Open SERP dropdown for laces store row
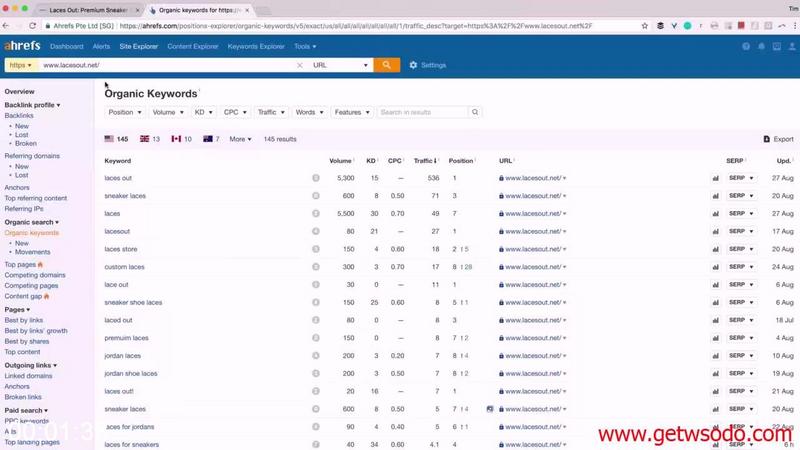800x450 pixels. (x=741, y=249)
